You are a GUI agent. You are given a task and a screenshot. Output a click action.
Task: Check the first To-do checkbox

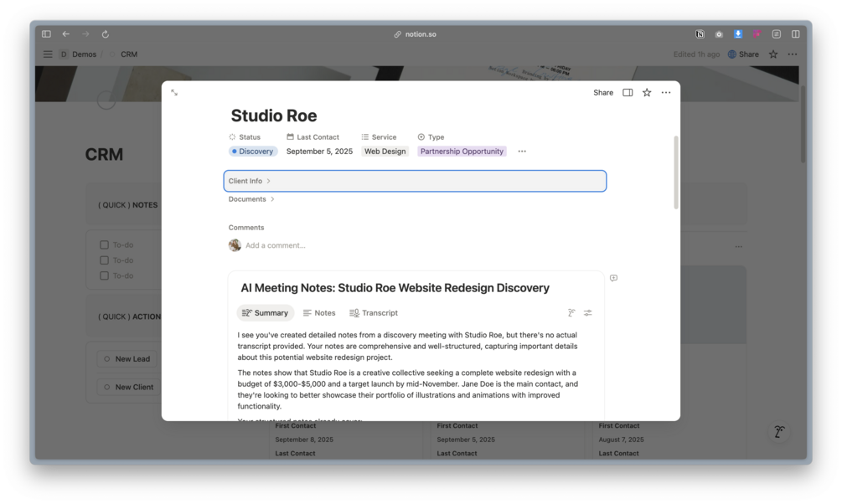(104, 244)
